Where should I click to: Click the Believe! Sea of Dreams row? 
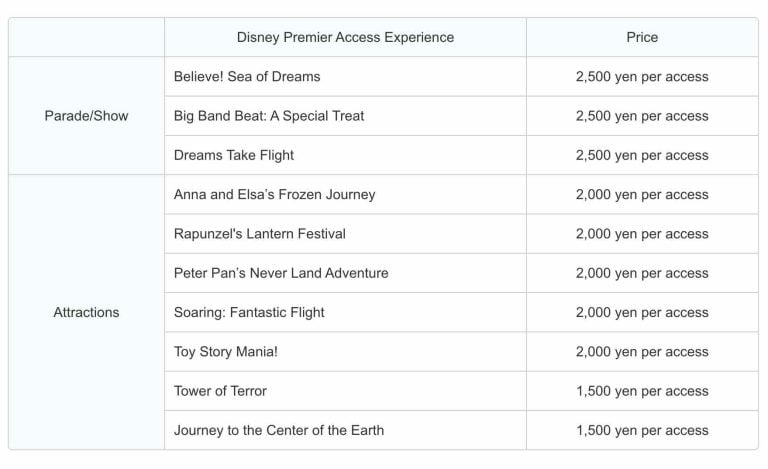coord(247,76)
